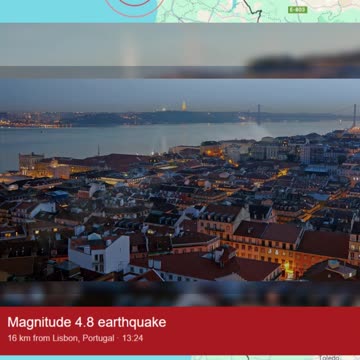Open the Lisbon cityscape photo

[180, 180]
